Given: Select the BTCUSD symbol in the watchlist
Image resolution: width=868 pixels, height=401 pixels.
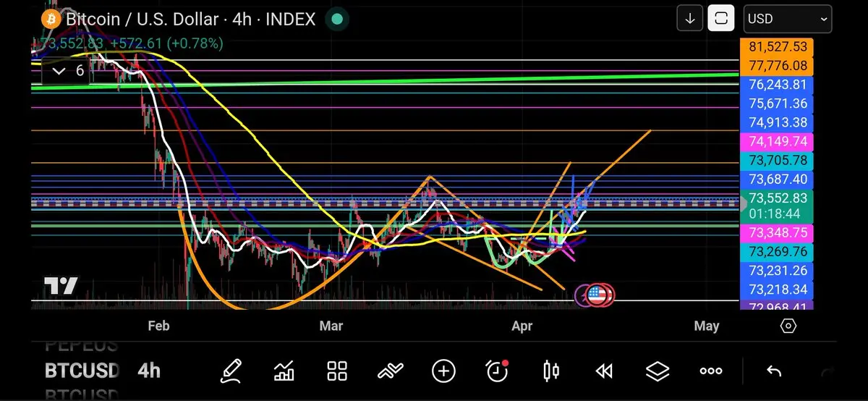Looking at the screenshot, I should (82, 371).
